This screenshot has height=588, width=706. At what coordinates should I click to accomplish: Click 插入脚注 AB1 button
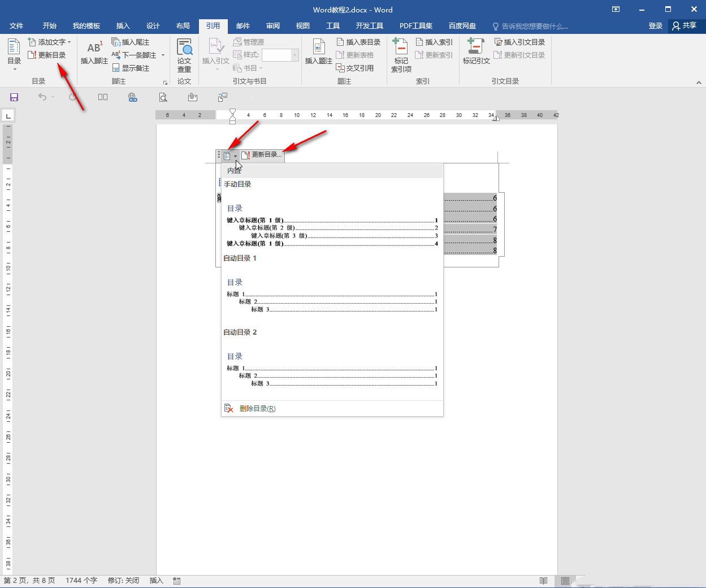pyautogui.click(x=94, y=53)
